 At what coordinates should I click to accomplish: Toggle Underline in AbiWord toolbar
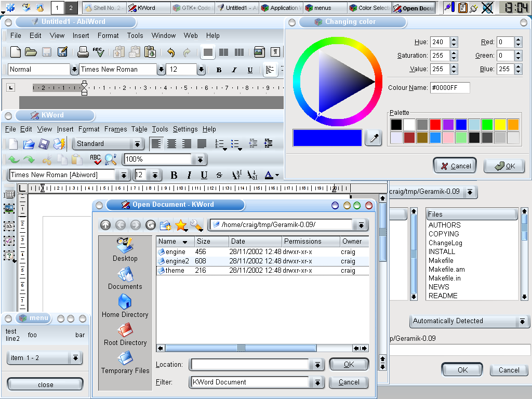(250, 70)
